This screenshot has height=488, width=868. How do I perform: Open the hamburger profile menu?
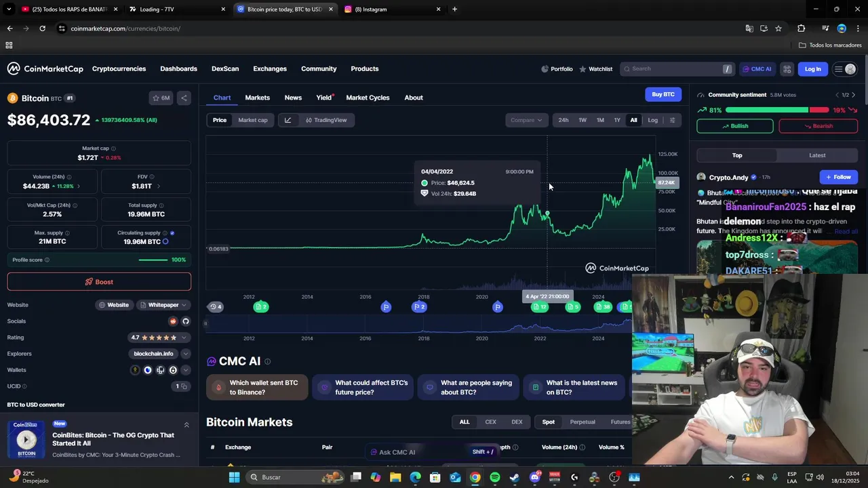click(x=844, y=68)
